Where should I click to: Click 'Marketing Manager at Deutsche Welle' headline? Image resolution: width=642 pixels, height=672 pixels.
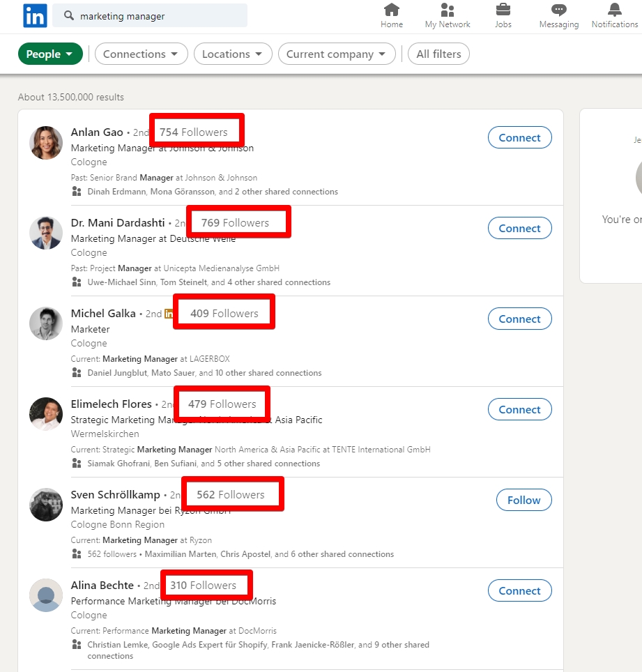point(153,238)
